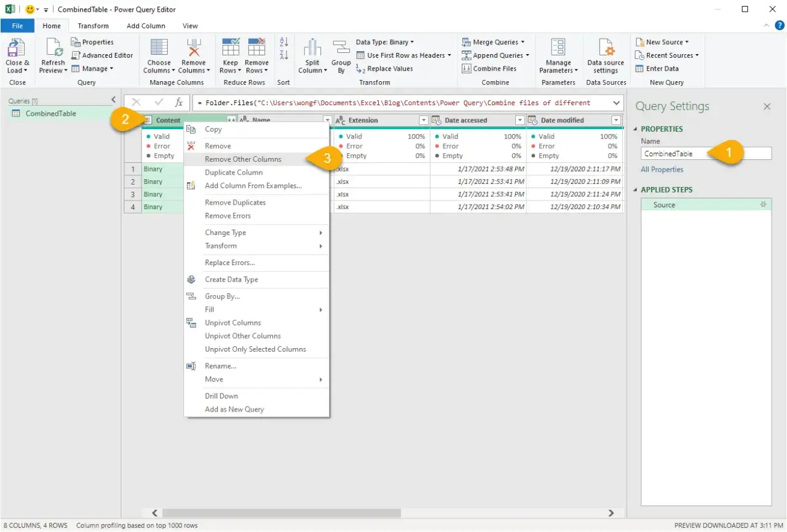
Task: Collapse the APPLIED STEPS section
Action: (x=636, y=190)
